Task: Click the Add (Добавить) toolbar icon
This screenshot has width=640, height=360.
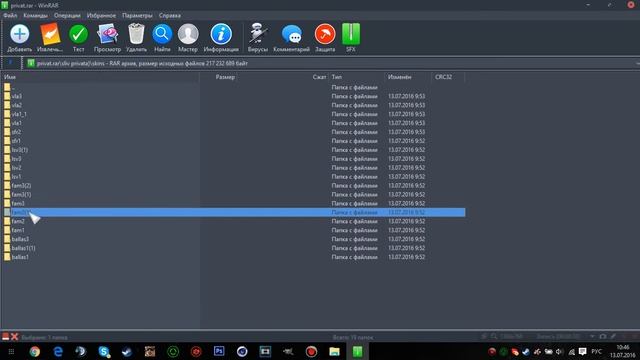Action: point(19,38)
